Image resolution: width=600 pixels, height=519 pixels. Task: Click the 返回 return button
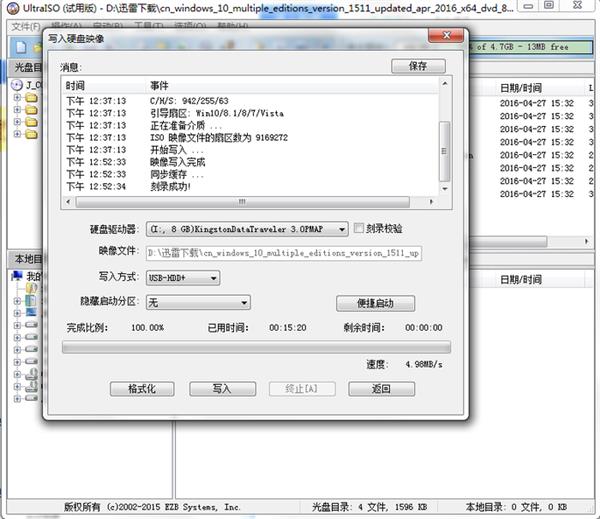[382, 389]
